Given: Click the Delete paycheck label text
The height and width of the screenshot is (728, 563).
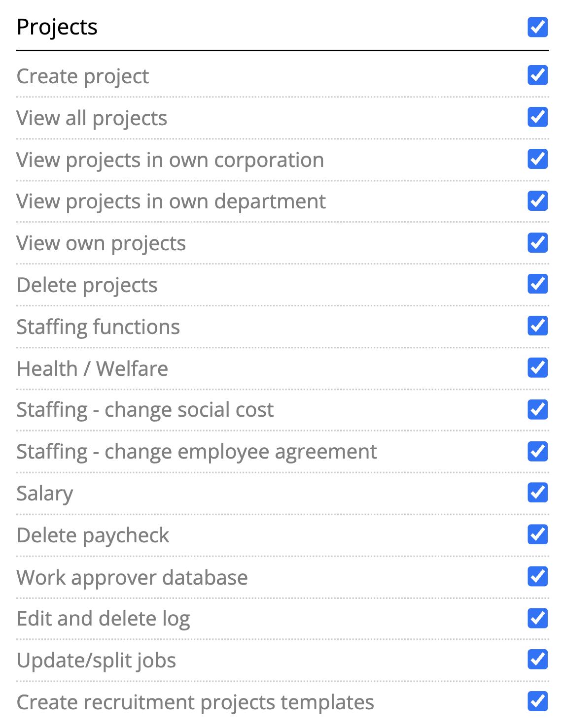Looking at the screenshot, I should (93, 535).
